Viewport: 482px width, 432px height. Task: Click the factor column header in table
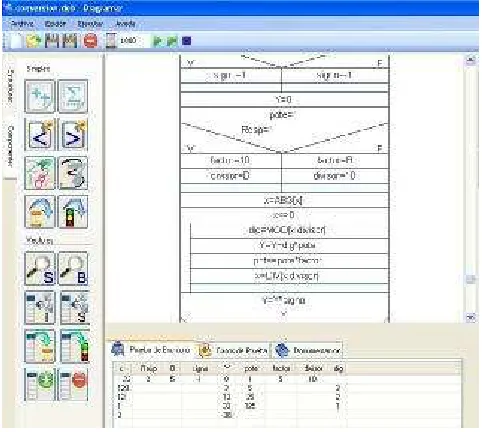(281, 368)
